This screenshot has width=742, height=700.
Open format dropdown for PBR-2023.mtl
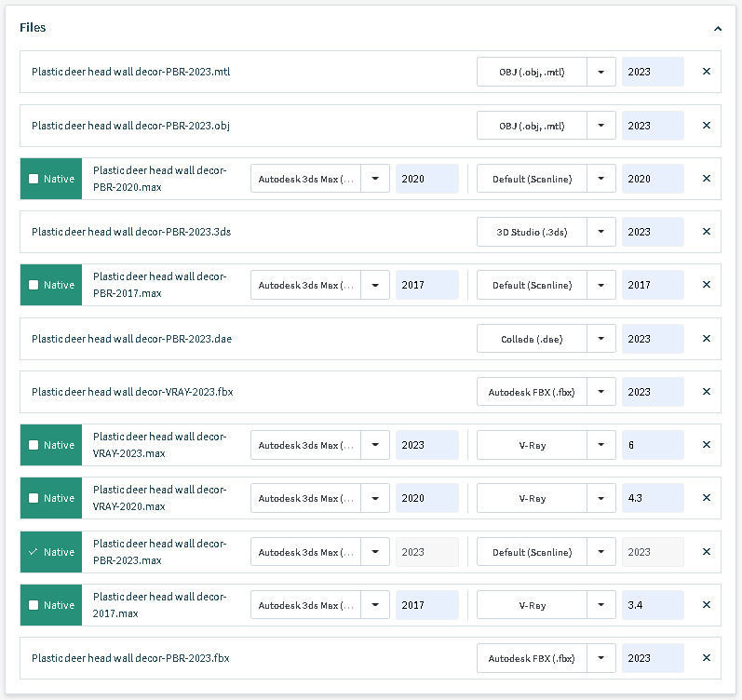tap(601, 72)
